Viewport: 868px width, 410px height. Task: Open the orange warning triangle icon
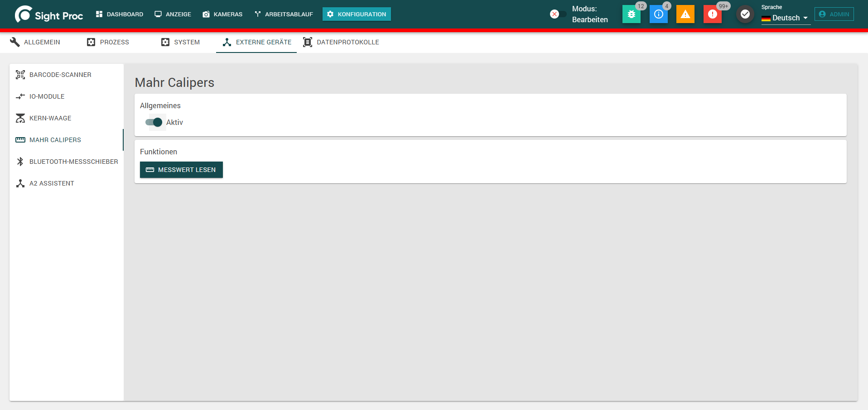(x=685, y=14)
